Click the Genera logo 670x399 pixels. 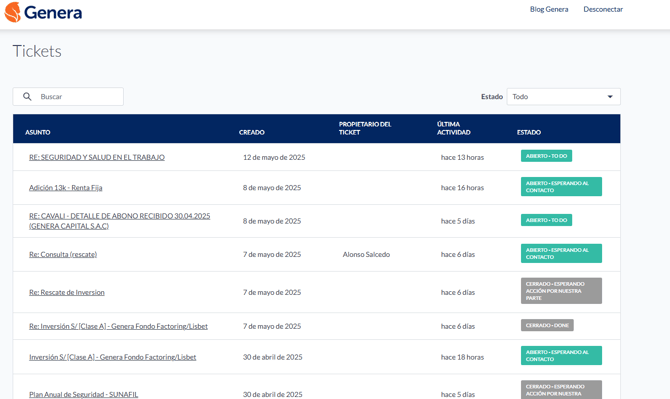43,12
